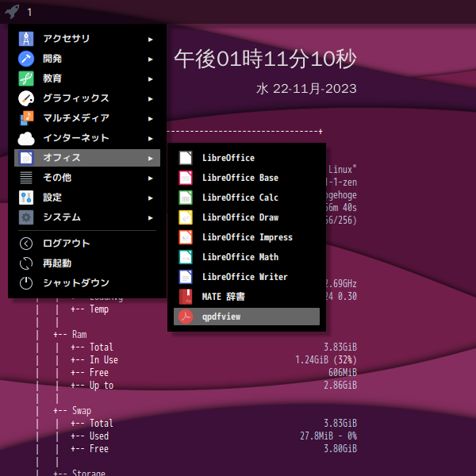Click the Ram heading in conky
The height and width of the screenshot is (476, 476).
(x=79, y=335)
